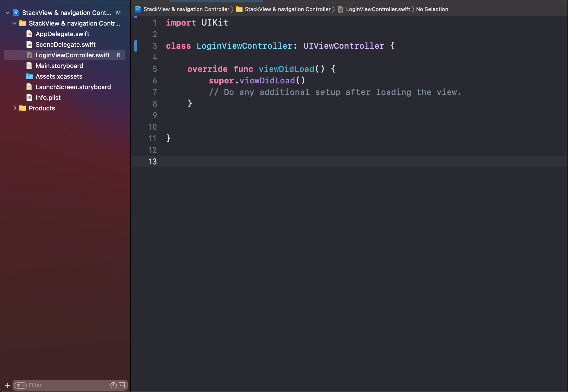Open Info.plist
Viewport: 568px width, 392px height.
coord(48,97)
